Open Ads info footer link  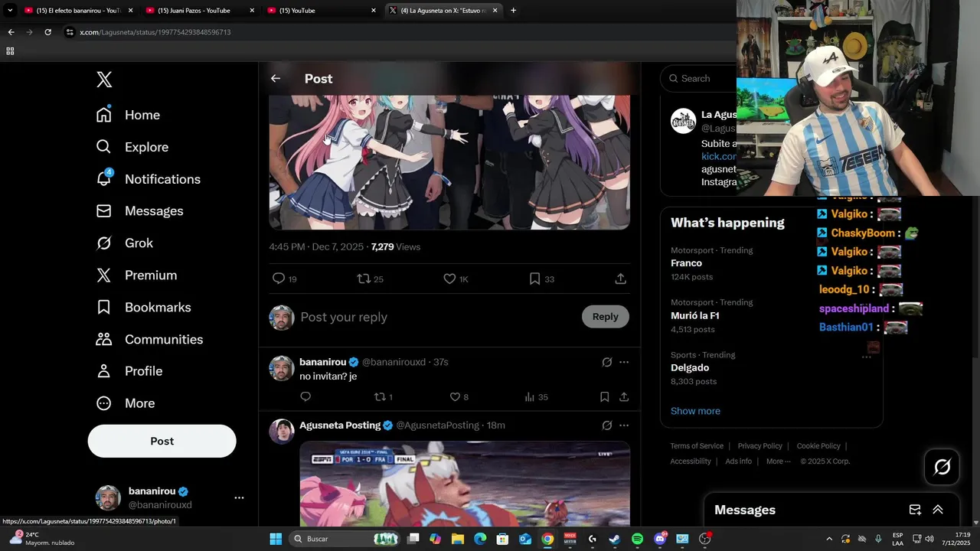point(739,461)
